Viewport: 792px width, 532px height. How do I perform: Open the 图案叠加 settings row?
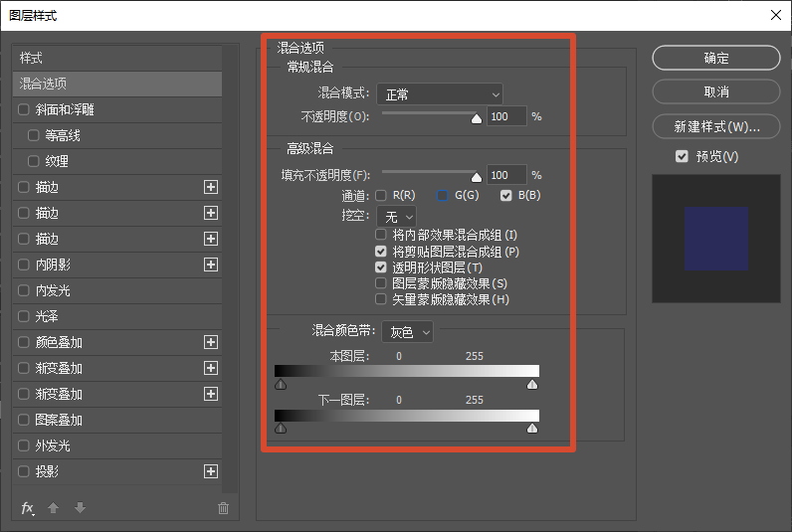pyautogui.click(x=117, y=420)
